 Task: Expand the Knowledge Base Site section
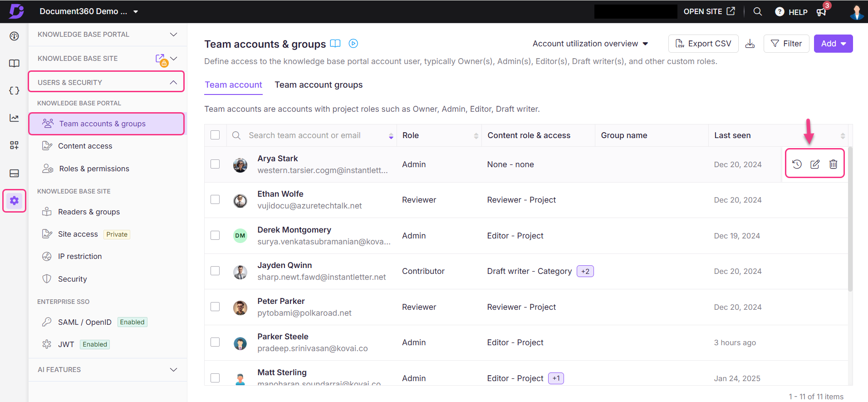pos(108,59)
